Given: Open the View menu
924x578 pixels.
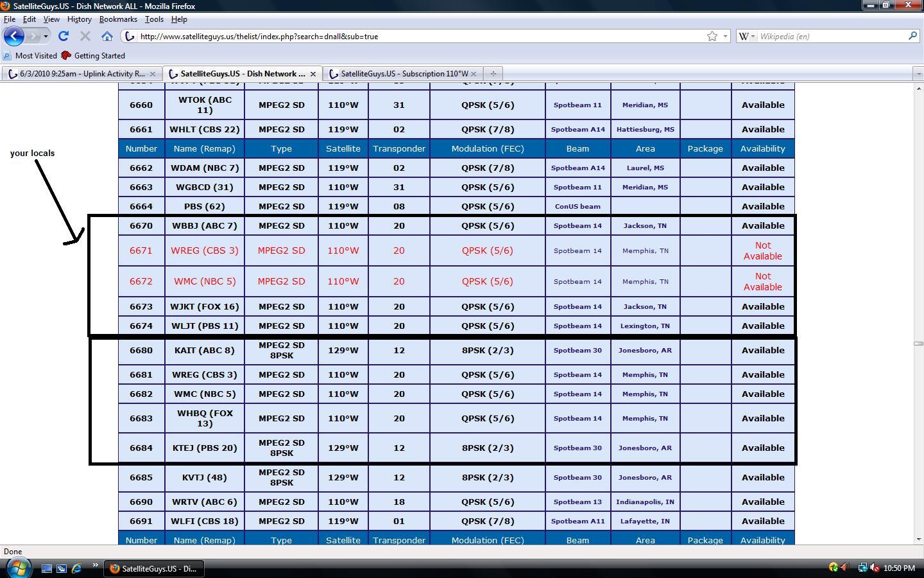Looking at the screenshot, I should click(51, 19).
